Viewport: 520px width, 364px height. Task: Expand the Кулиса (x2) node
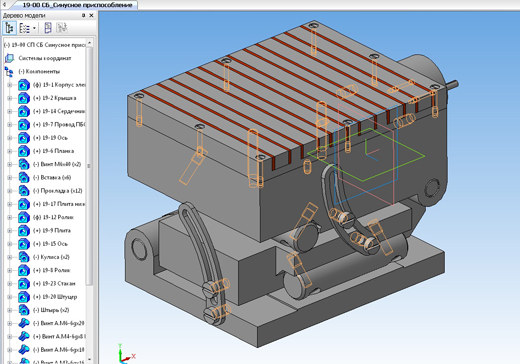point(9,257)
